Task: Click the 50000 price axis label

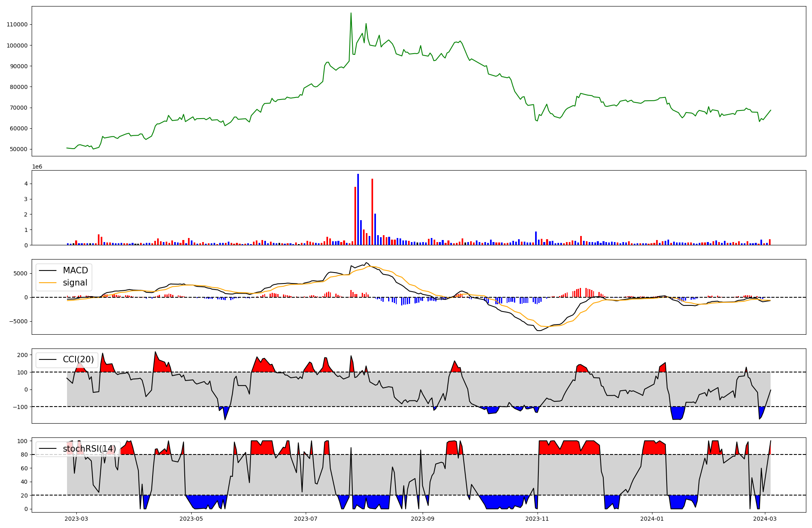Action: click(x=19, y=149)
